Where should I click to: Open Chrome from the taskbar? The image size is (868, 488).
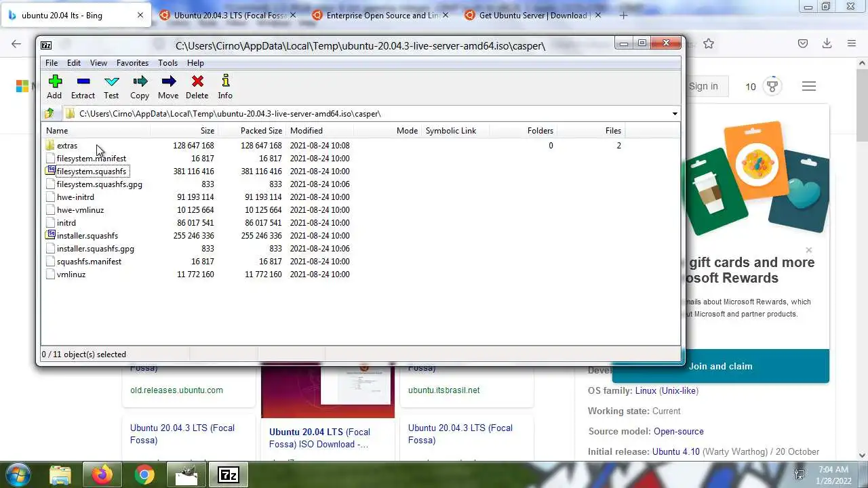(x=144, y=474)
